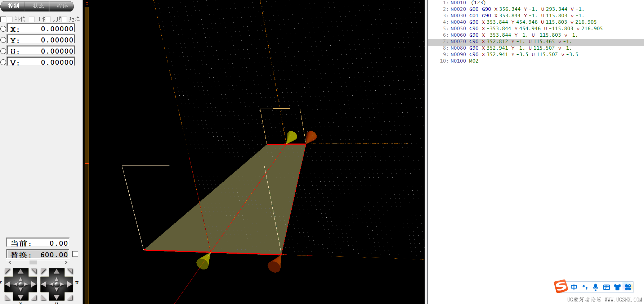Click the V coordinate value field
This screenshot has width=644, height=304.
[x=41, y=62]
